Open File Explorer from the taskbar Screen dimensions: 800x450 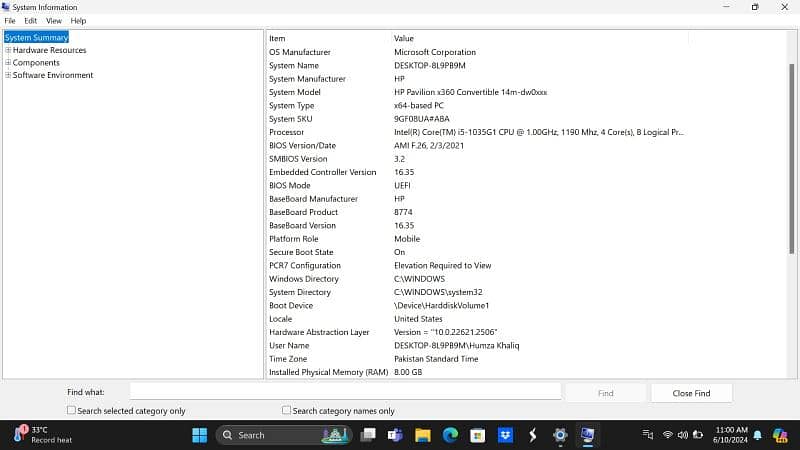423,435
